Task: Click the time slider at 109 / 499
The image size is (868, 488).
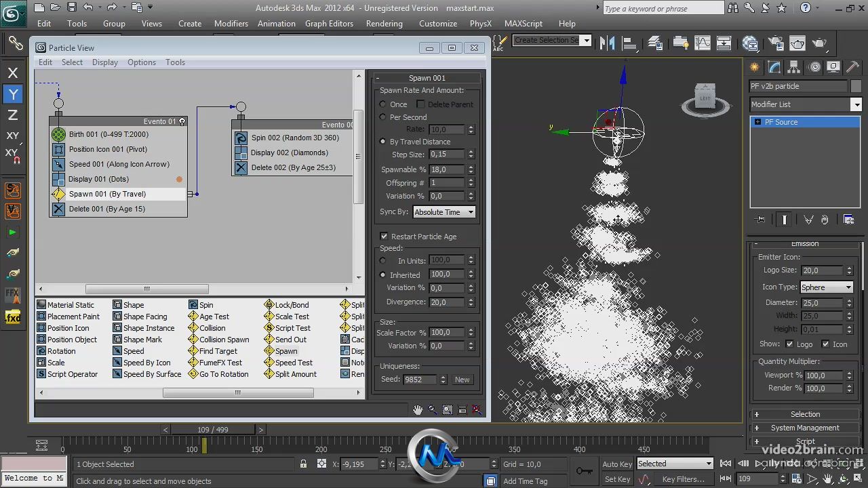Action: point(213,430)
